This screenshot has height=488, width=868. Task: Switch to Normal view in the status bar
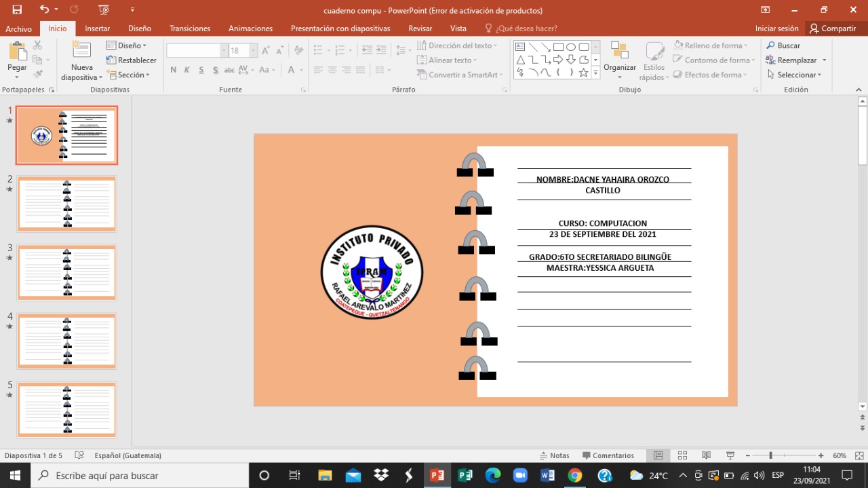pyautogui.click(x=658, y=455)
